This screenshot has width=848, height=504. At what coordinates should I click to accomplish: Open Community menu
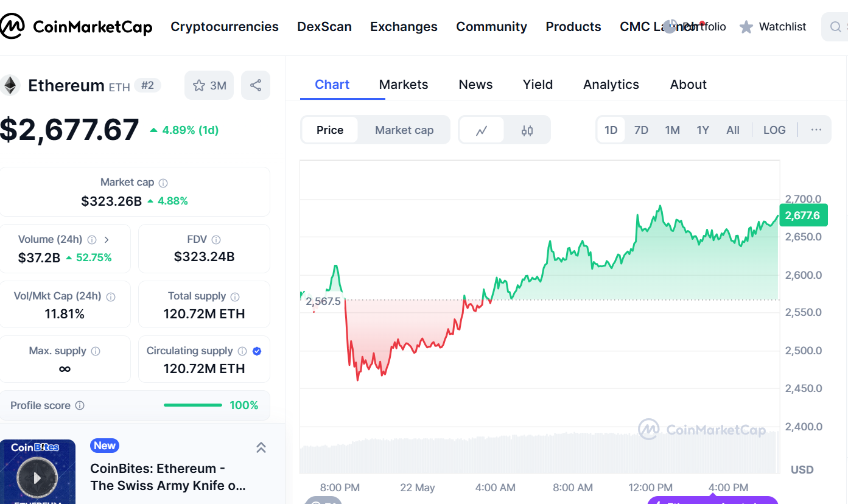[491, 27]
